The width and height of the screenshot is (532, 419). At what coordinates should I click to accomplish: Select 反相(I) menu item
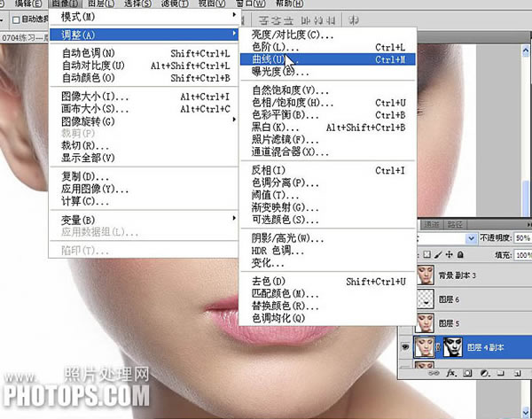click(328, 170)
